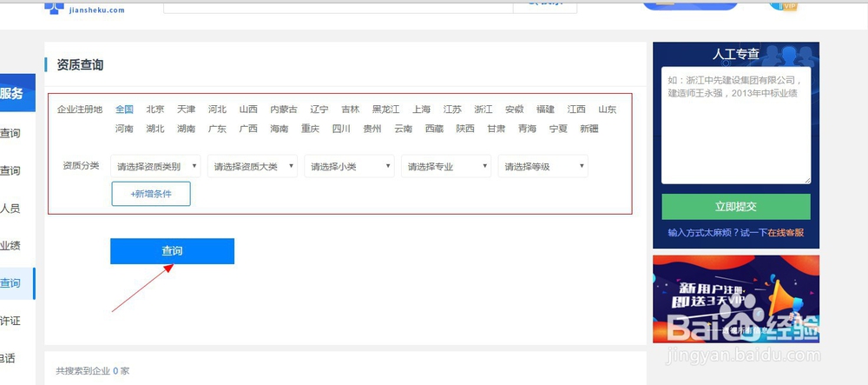Screen dimensions: 868x385
Task: Select 浙江 region filter
Action: (x=483, y=110)
